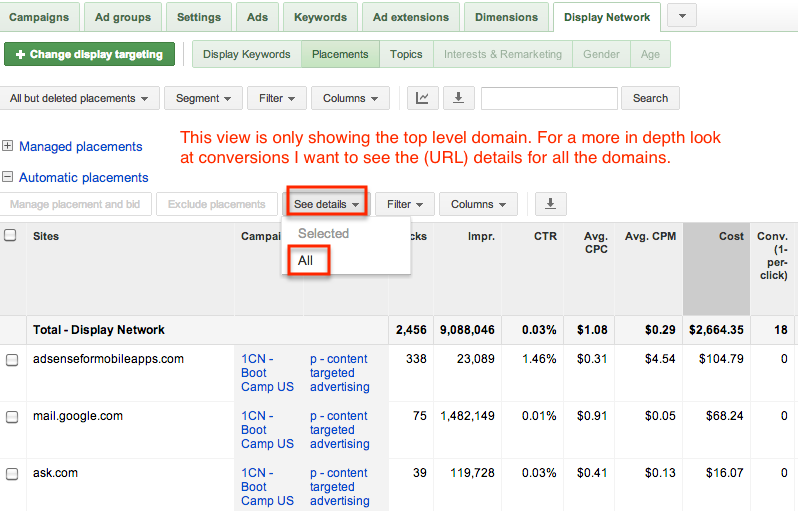This screenshot has height=511, width=798.
Task: Open campaign link in ask.com row
Action: point(267,487)
